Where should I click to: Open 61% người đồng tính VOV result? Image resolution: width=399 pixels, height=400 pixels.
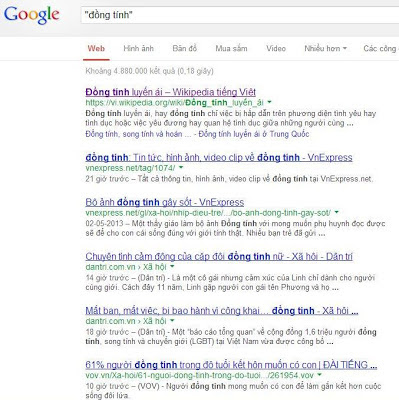pos(231,365)
